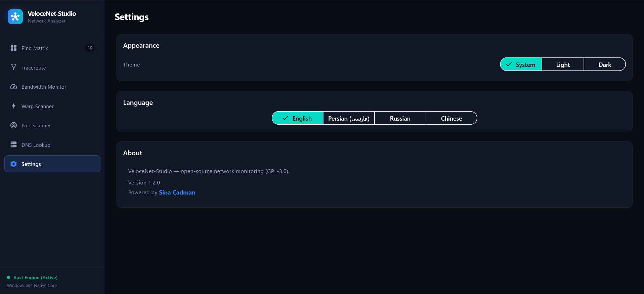Screen dimensions: 644x294
Task: Click the Ping Matrix grid icon
Action: tap(13, 48)
